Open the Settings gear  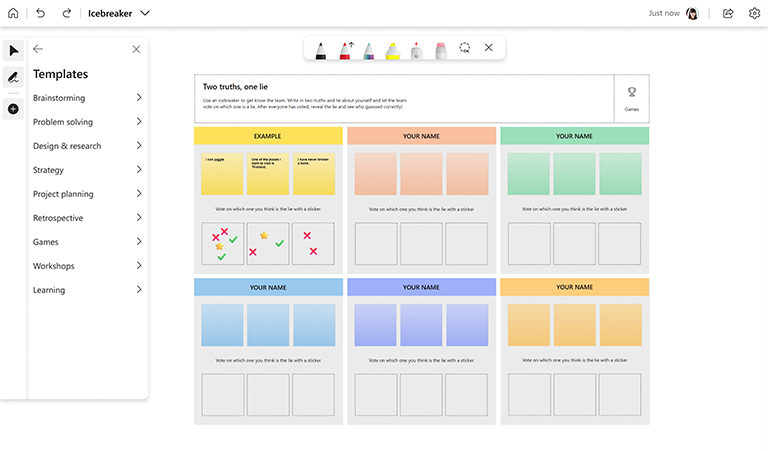pos(755,13)
